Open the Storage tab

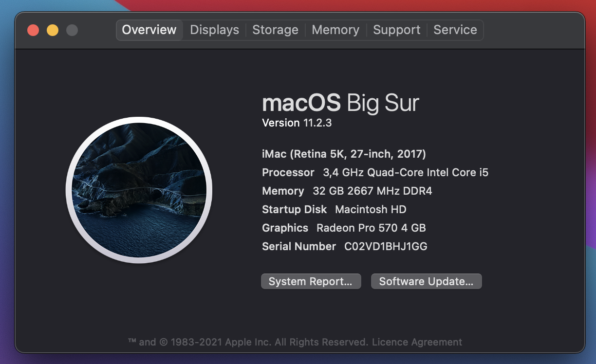(x=275, y=30)
